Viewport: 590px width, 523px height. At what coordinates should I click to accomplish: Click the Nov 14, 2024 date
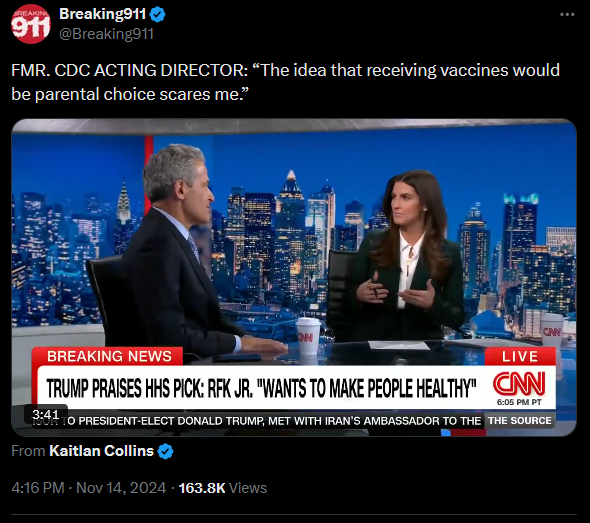tap(121, 488)
